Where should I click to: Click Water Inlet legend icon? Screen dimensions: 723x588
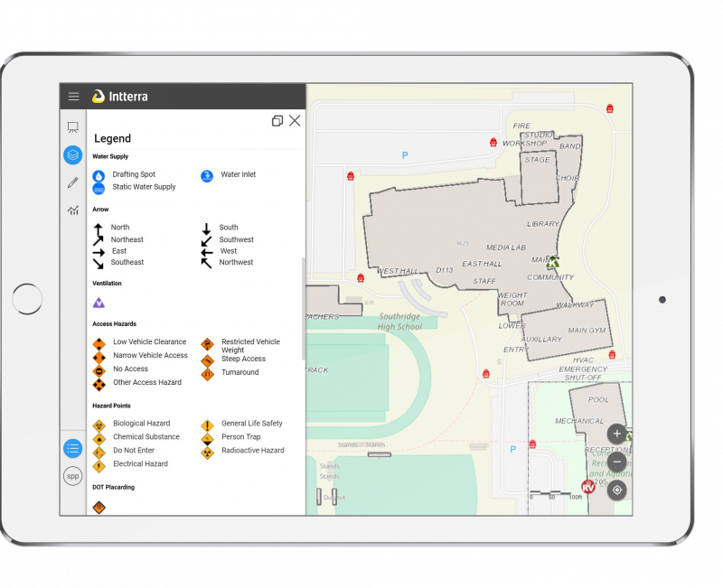pos(207,175)
